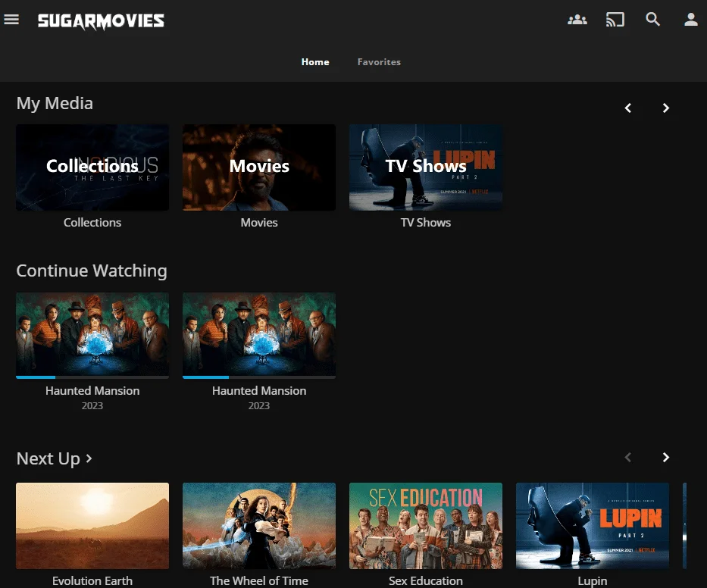Click the Movies label text
The height and width of the screenshot is (588, 707).
click(x=259, y=222)
